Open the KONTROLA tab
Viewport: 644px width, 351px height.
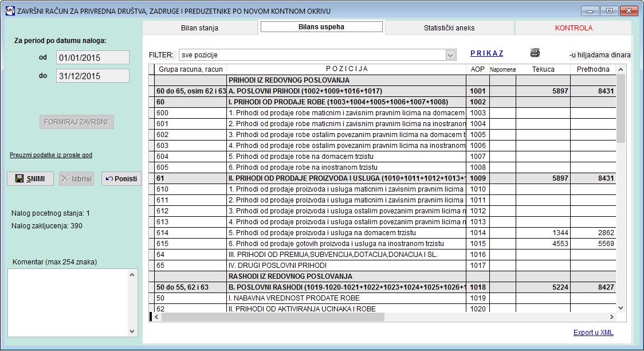pyautogui.click(x=574, y=28)
